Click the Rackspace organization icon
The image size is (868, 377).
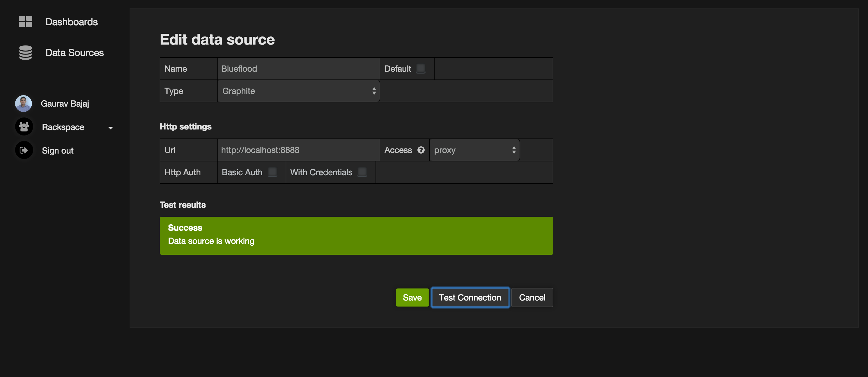tap(24, 127)
